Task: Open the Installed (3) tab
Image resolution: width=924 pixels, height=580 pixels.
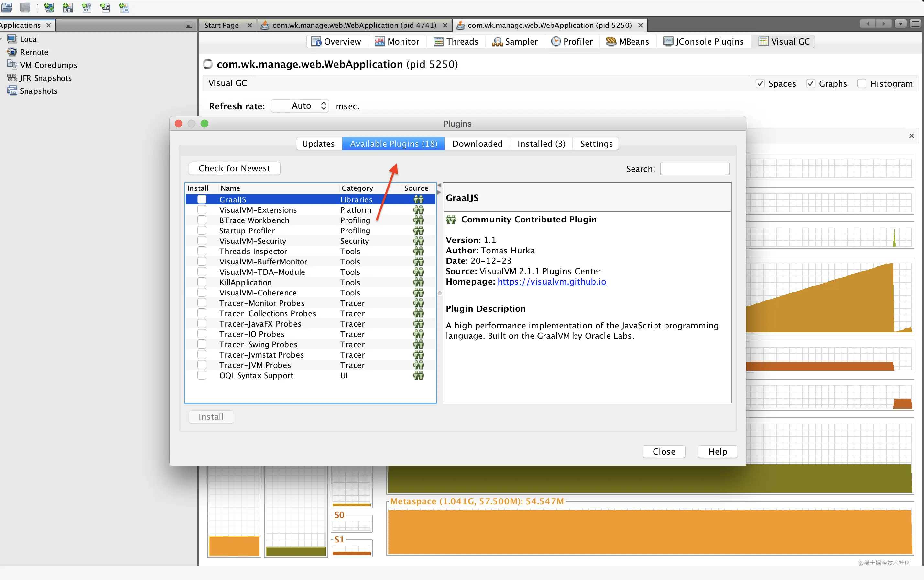Action: pos(542,144)
